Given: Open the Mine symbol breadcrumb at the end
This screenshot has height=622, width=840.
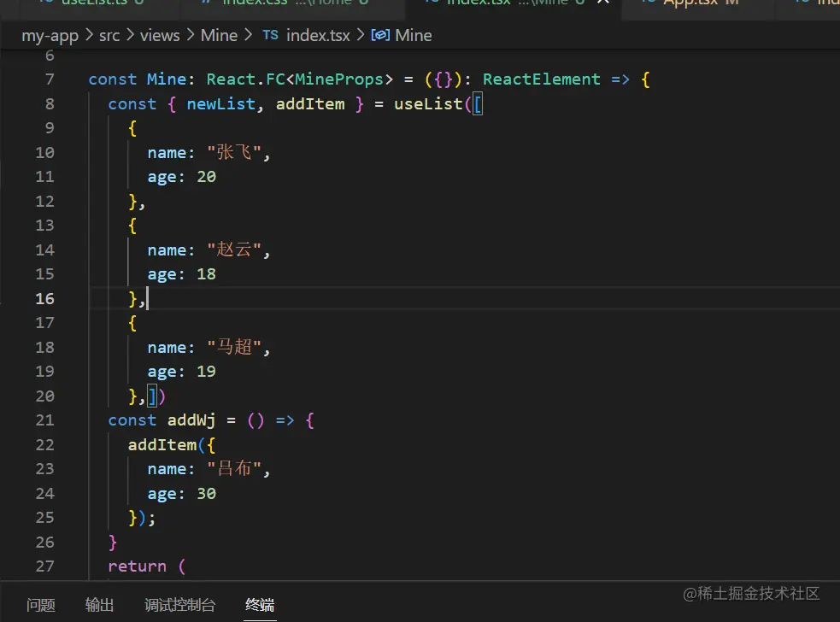Looking at the screenshot, I should pyautogui.click(x=414, y=35).
